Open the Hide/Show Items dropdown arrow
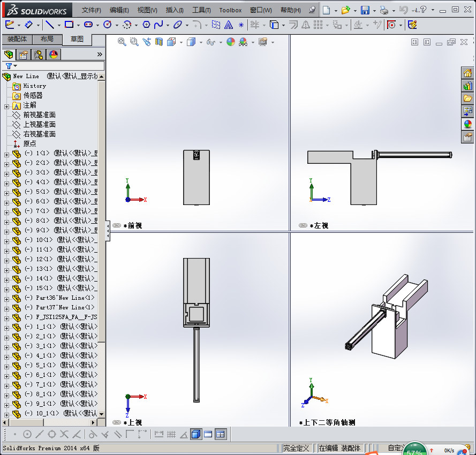The width and height of the screenshot is (476, 455). pos(221,42)
